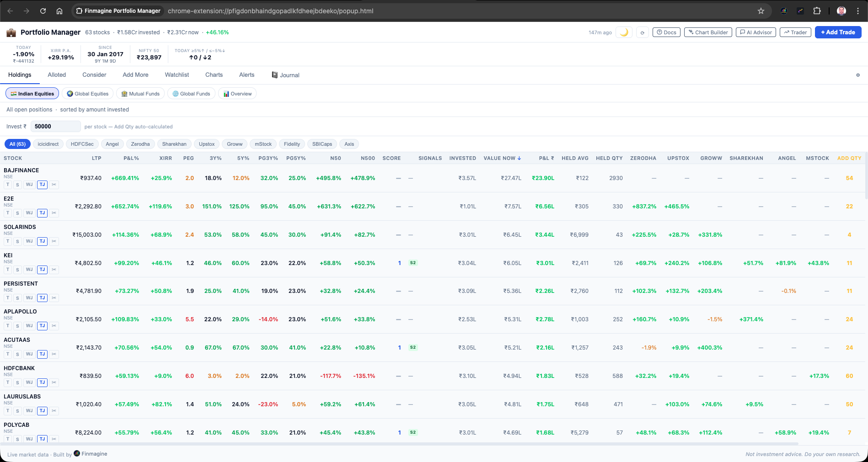Click the refresh data icon near the moon
Screen dimensions: 868x462
click(x=643, y=32)
